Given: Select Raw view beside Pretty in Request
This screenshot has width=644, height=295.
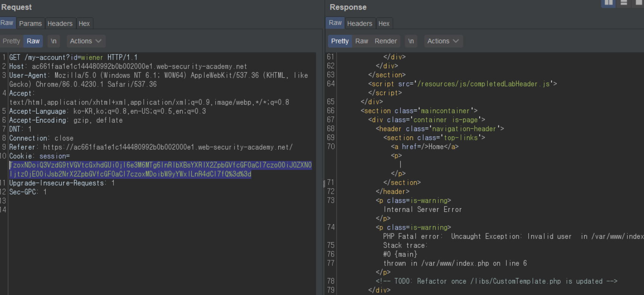Looking at the screenshot, I should coord(33,41).
